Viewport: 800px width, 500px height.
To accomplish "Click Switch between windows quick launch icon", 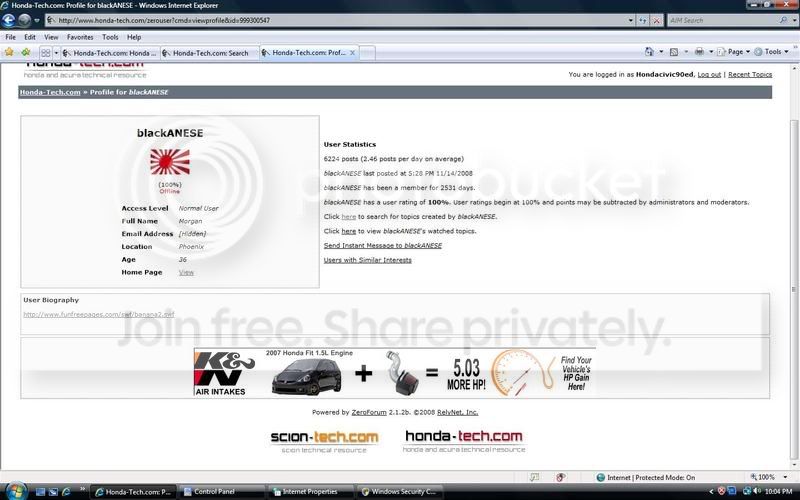I will pyautogui.click(x=53, y=492).
